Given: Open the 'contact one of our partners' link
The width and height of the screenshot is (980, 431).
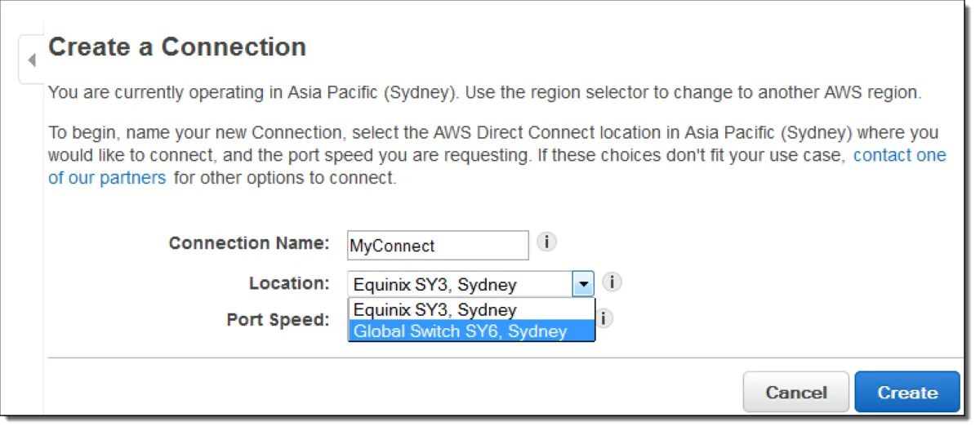Looking at the screenshot, I should click(899, 155).
